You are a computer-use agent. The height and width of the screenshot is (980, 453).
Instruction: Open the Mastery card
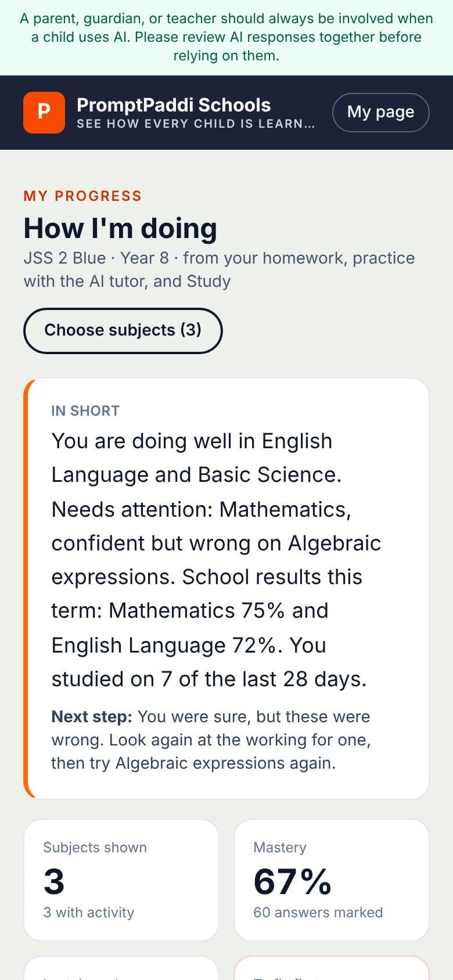[x=332, y=880]
